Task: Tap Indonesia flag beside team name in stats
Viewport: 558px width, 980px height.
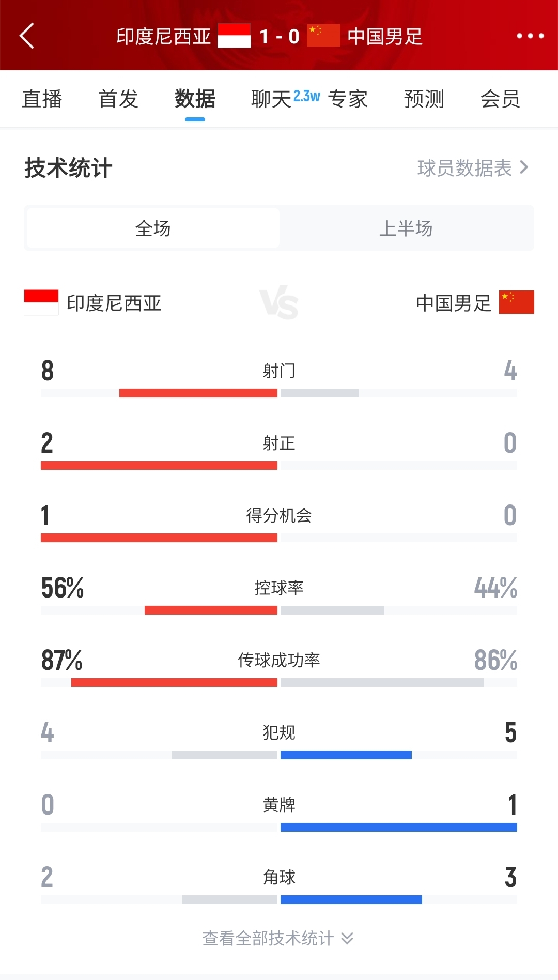Action: click(41, 302)
